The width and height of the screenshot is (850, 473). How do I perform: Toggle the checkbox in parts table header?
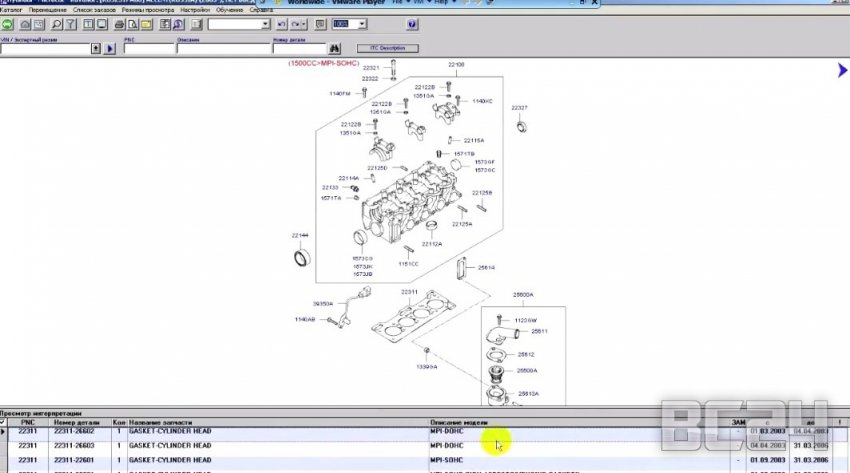pos(4,423)
